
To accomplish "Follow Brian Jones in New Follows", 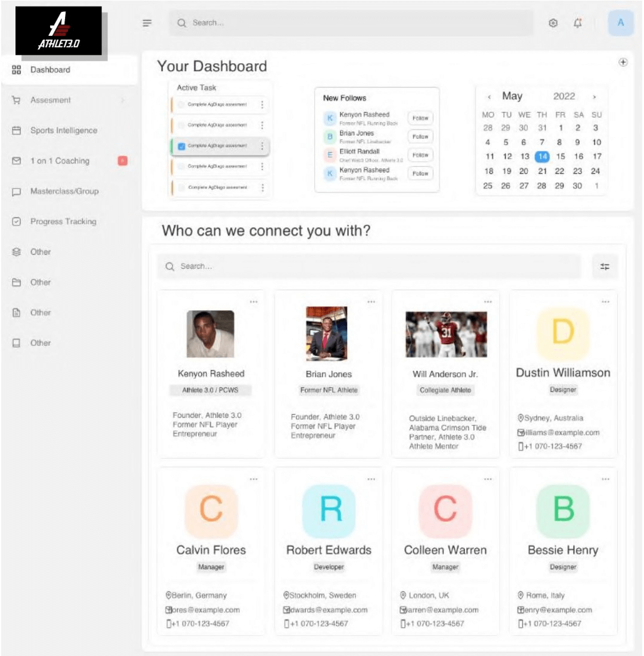I will 420,137.
